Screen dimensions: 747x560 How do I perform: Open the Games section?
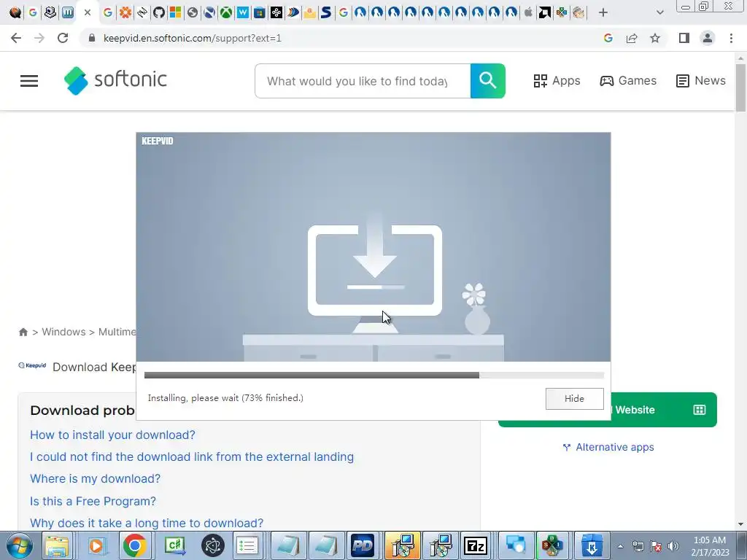(x=628, y=80)
